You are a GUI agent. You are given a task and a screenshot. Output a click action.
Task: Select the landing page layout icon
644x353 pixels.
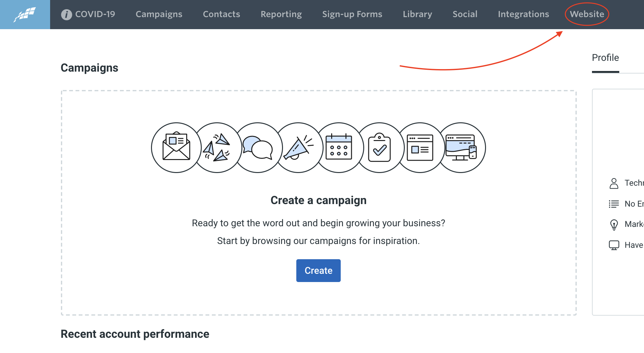(x=420, y=148)
